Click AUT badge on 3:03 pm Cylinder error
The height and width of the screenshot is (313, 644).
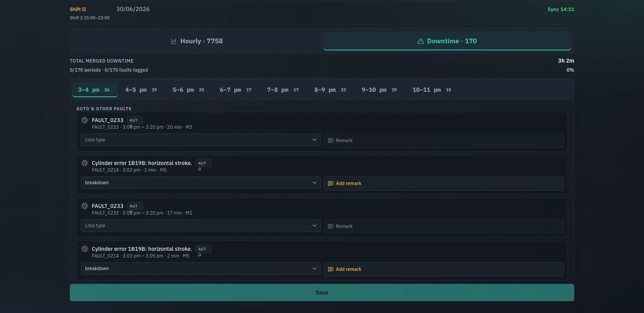(x=203, y=249)
